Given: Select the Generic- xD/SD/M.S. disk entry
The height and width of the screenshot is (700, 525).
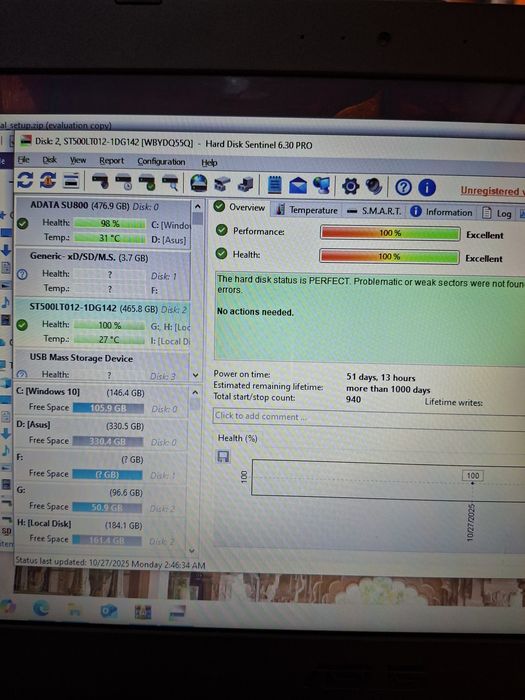Looking at the screenshot, I should tap(103, 273).
